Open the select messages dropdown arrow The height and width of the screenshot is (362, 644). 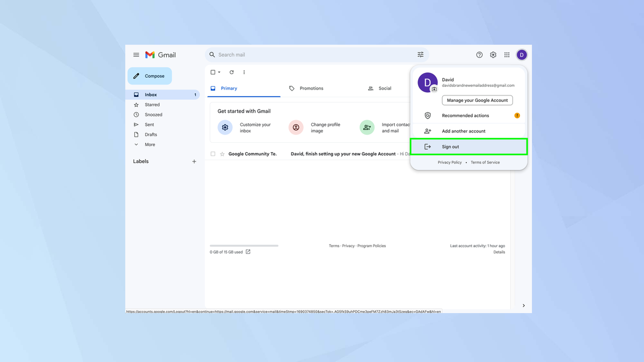click(x=218, y=72)
